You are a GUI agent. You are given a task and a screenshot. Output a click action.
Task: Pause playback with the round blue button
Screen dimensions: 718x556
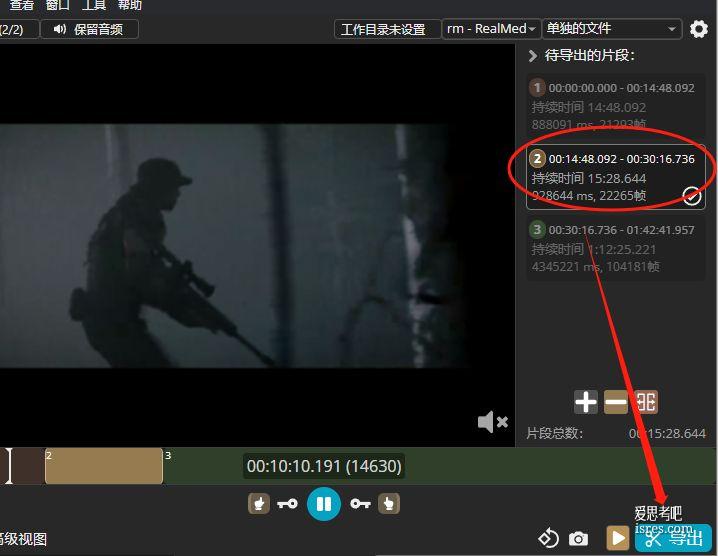pos(324,504)
